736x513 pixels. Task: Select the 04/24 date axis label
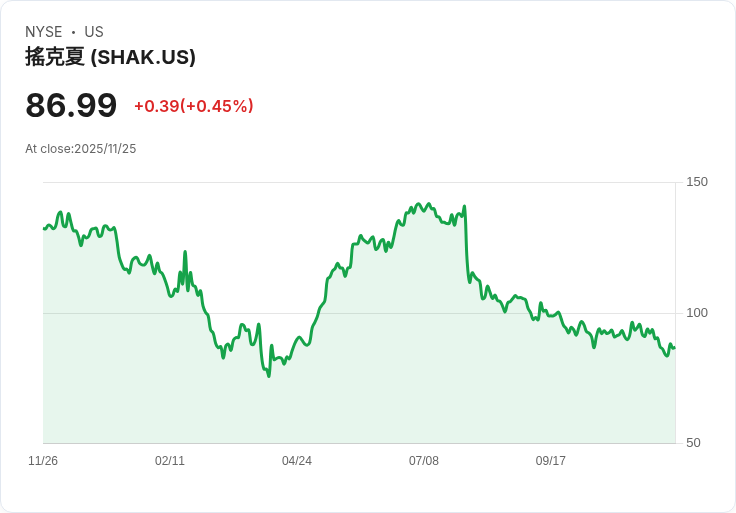click(297, 461)
